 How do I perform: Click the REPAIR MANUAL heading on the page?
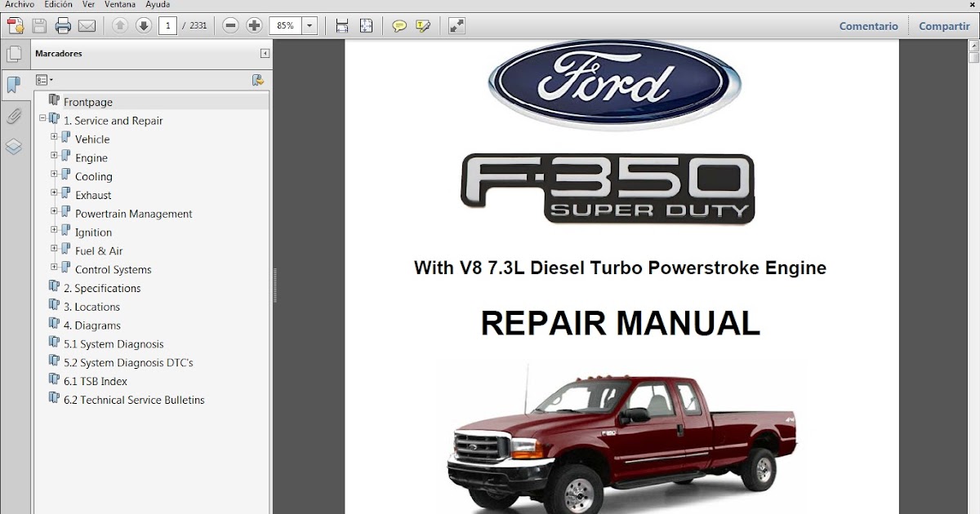[x=620, y=323]
